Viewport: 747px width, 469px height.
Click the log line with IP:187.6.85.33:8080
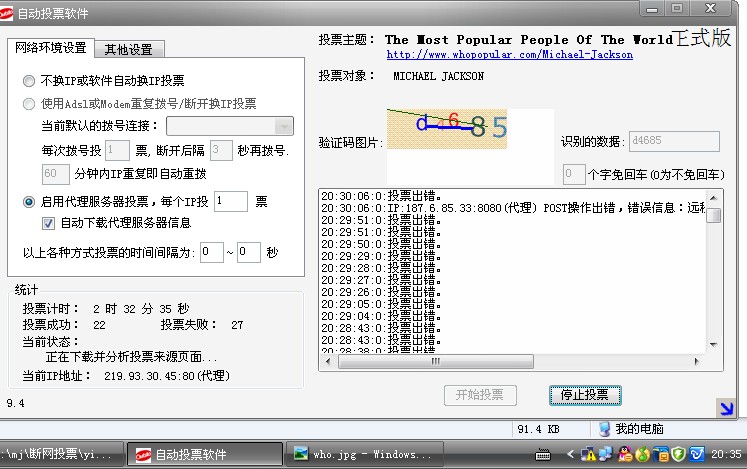[513, 208]
